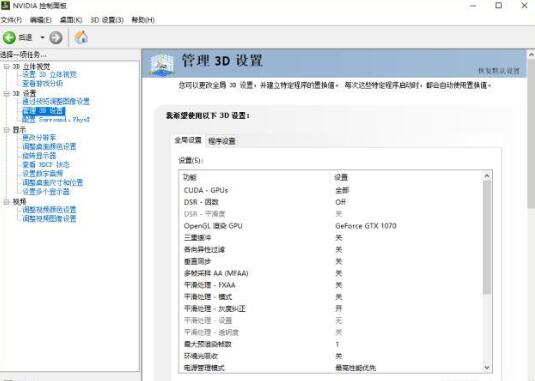Select the 平滑处理 - 模式 row
The width and height of the screenshot is (535, 381).
pyautogui.click(x=331, y=297)
